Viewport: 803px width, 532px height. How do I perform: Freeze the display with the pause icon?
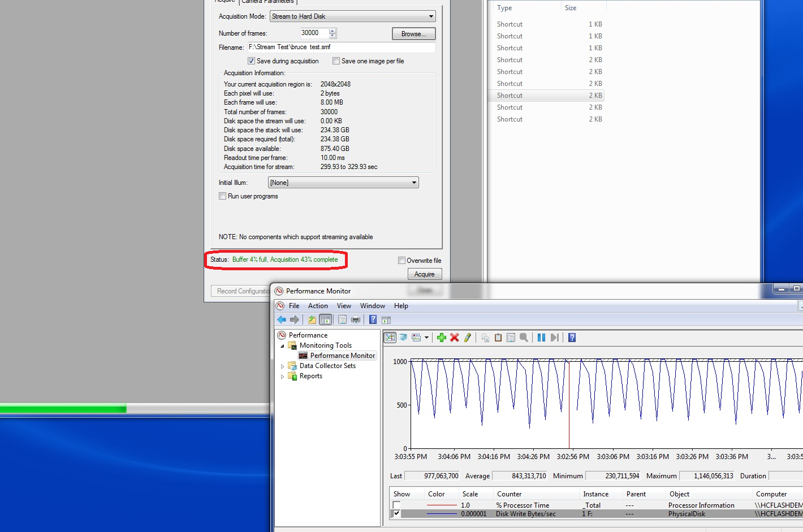(541, 338)
